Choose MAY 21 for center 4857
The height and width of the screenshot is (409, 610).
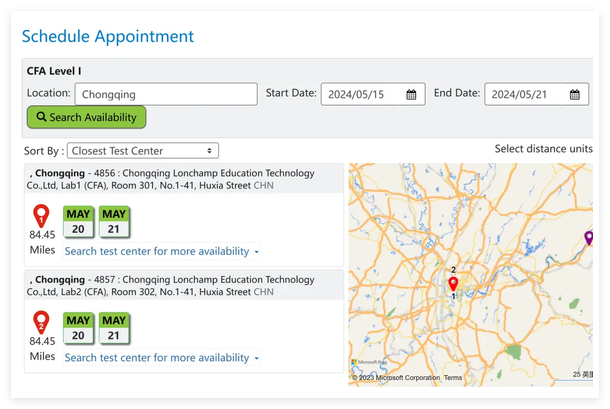pyautogui.click(x=114, y=328)
